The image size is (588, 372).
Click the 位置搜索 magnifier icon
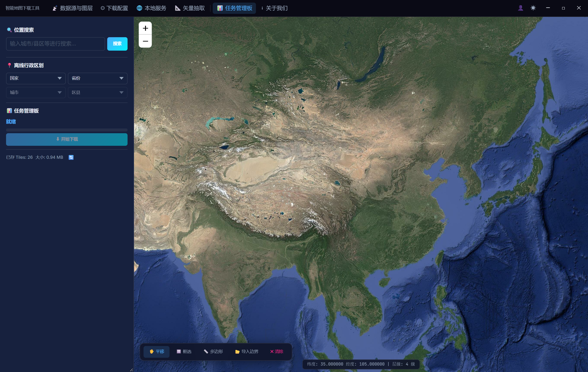pos(9,30)
